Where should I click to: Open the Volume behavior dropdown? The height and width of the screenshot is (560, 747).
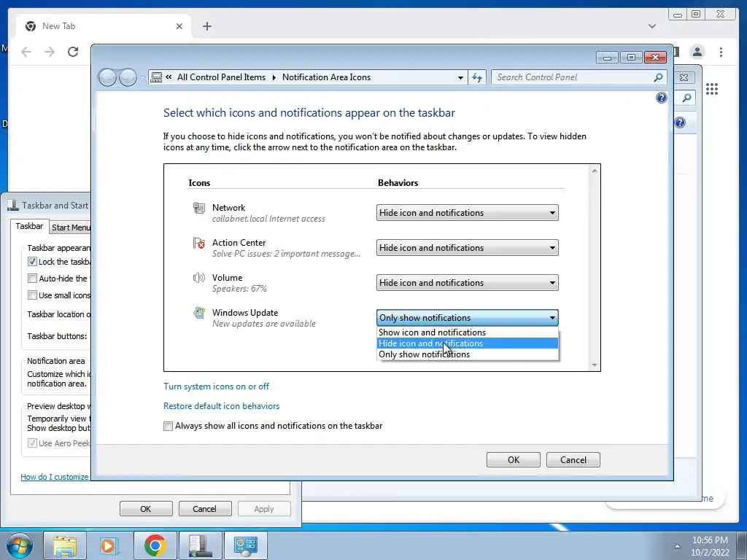[x=468, y=283]
